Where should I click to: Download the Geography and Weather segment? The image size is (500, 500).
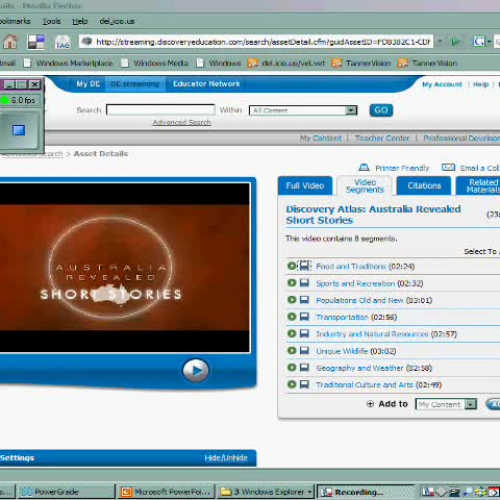click(x=304, y=367)
